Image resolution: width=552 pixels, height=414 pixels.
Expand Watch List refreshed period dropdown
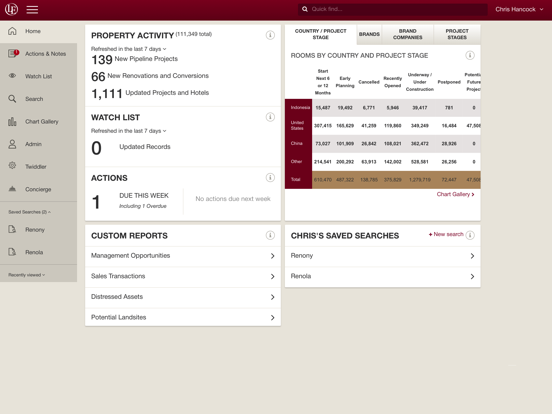[128, 131]
